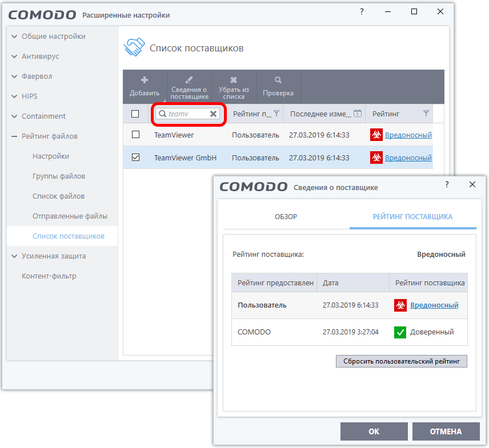
Task: Expand HIPS section
Action: [14, 96]
